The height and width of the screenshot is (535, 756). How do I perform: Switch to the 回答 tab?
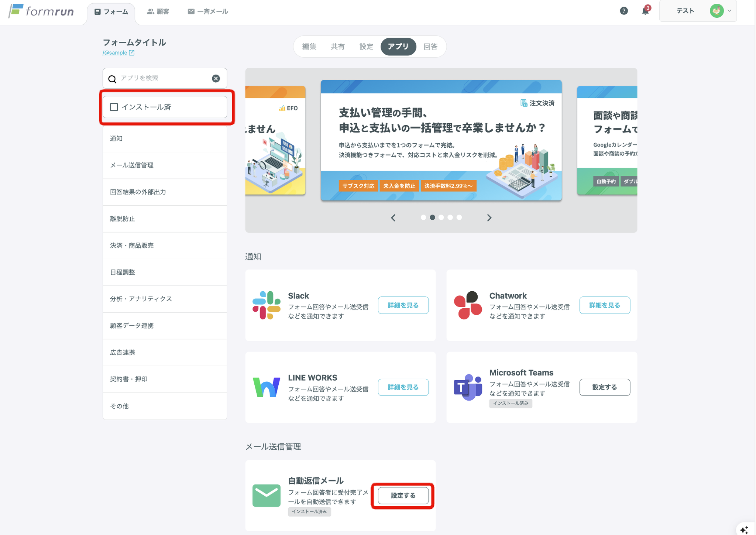point(430,47)
